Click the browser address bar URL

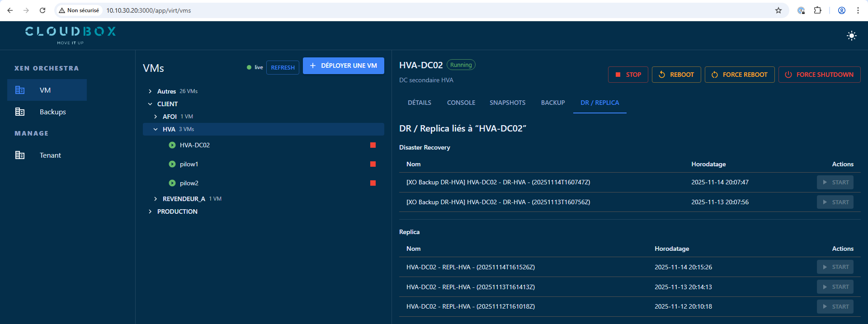tap(148, 10)
